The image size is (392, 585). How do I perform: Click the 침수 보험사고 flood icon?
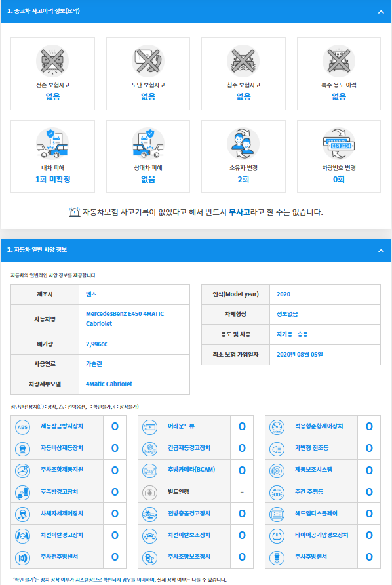tap(243, 61)
